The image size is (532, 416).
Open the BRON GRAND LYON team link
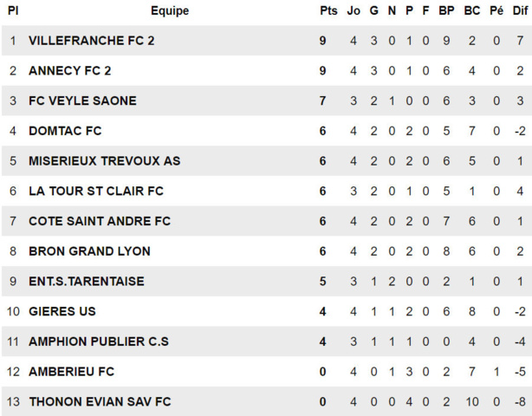(x=89, y=251)
